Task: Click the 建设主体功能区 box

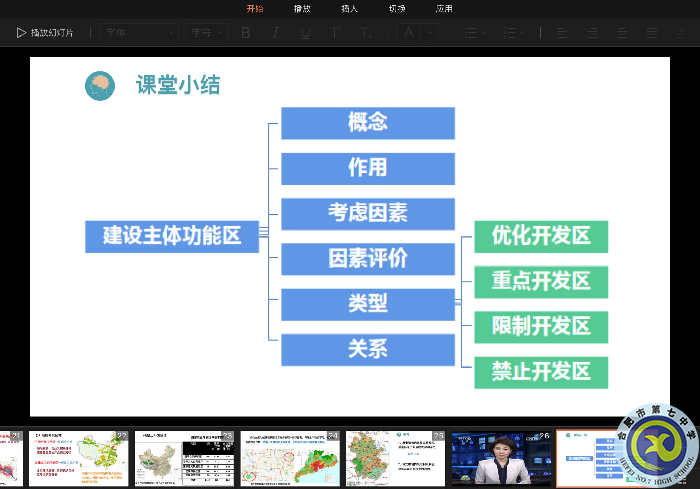Action: click(x=172, y=236)
